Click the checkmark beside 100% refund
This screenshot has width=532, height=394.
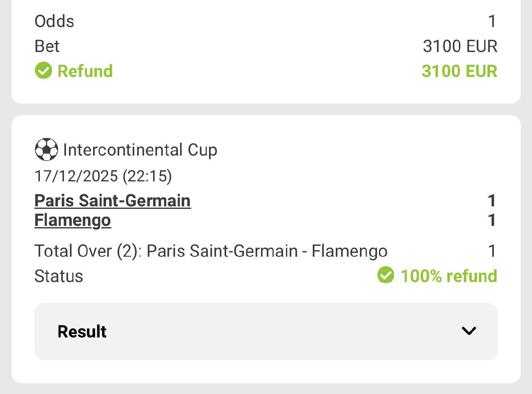tap(386, 275)
